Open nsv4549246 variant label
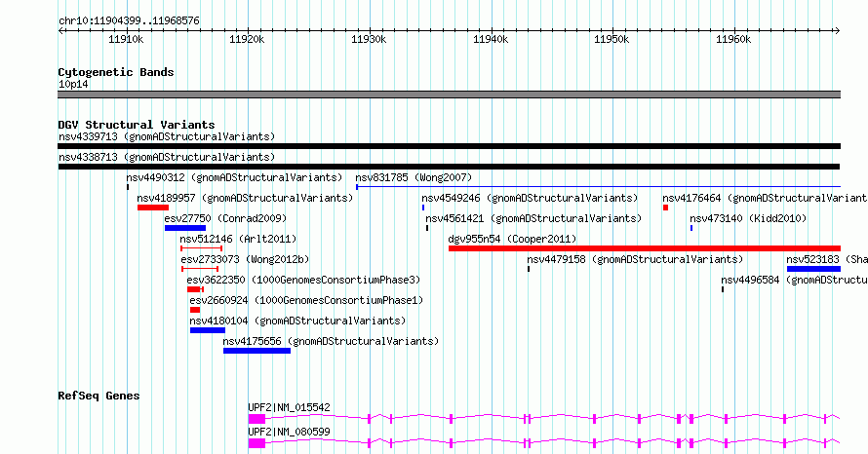 (x=530, y=198)
